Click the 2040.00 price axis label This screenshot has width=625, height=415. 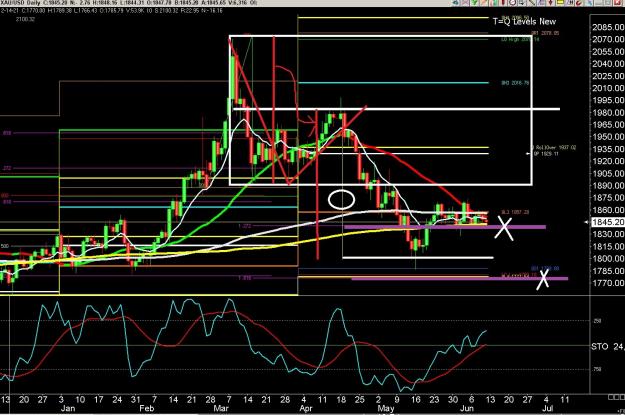(608, 64)
